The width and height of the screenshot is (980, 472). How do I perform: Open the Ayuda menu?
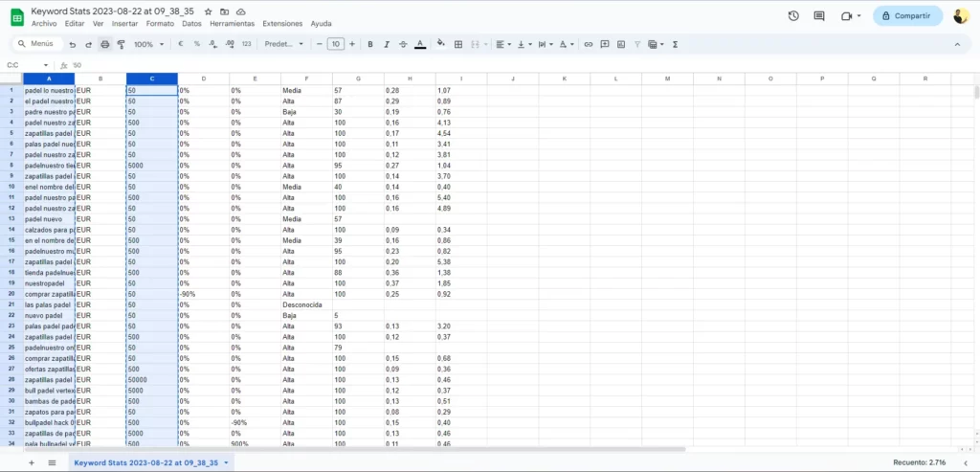coord(322,24)
